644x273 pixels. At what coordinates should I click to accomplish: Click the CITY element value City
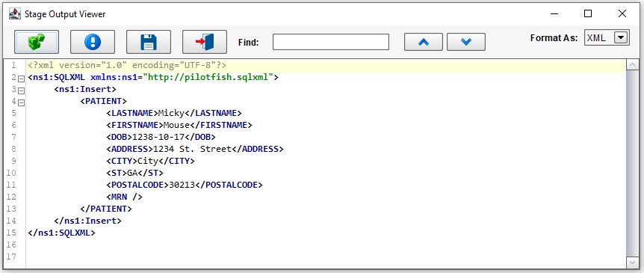pyautogui.click(x=148, y=161)
